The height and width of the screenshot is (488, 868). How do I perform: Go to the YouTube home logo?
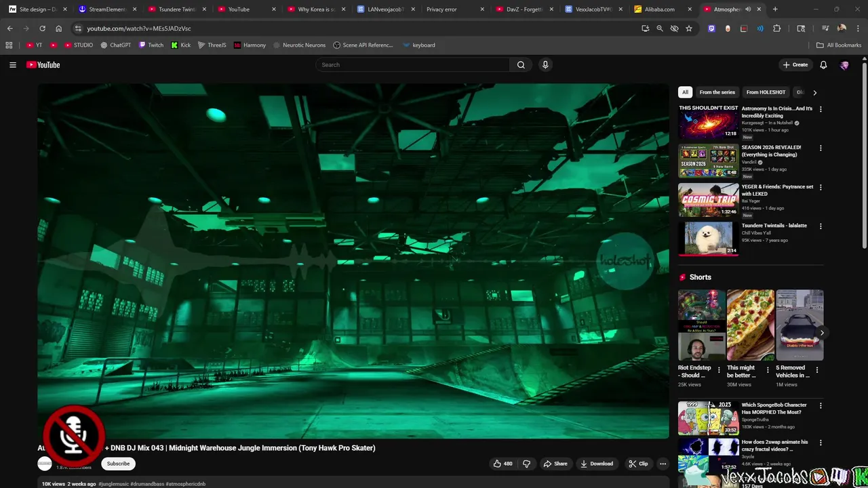click(43, 65)
